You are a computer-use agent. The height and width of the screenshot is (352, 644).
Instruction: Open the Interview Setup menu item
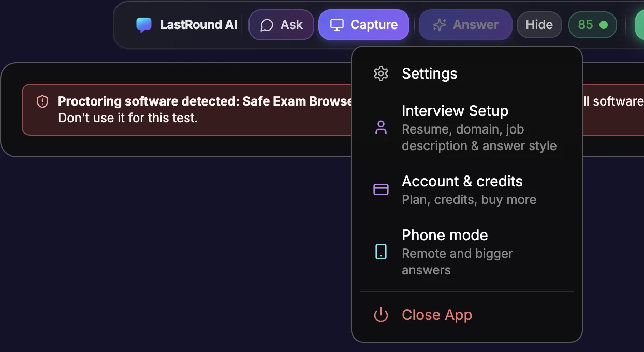point(467,128)
